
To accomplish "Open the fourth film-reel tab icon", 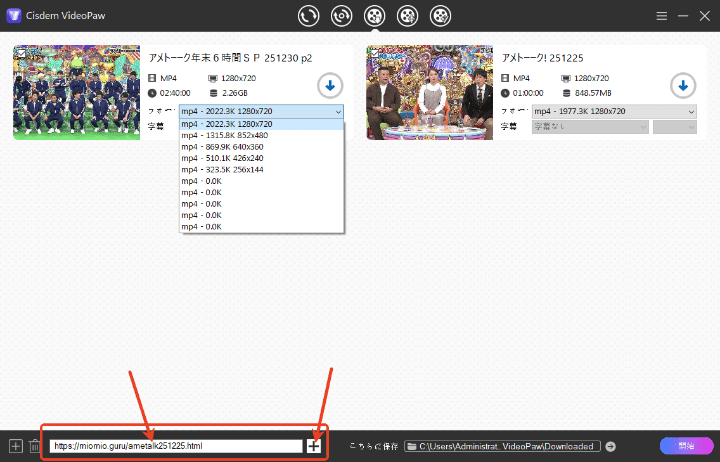I will pos(407,16).
